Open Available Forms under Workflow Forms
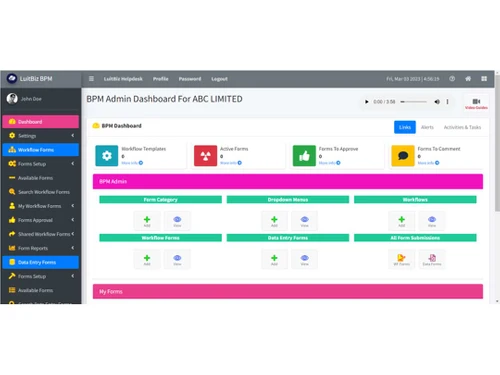The image size is (500, 375). pyautogui.click(x=41, y=178)
